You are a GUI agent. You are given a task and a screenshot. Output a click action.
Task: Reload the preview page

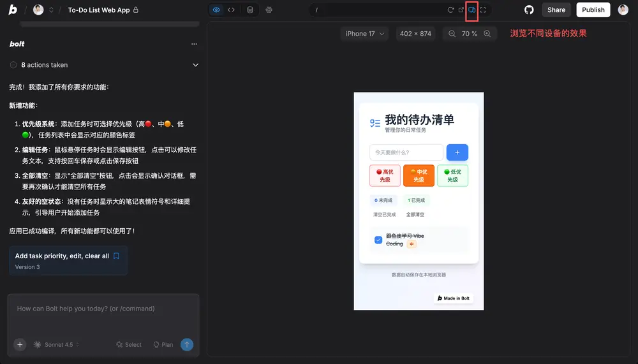(450, 10)
